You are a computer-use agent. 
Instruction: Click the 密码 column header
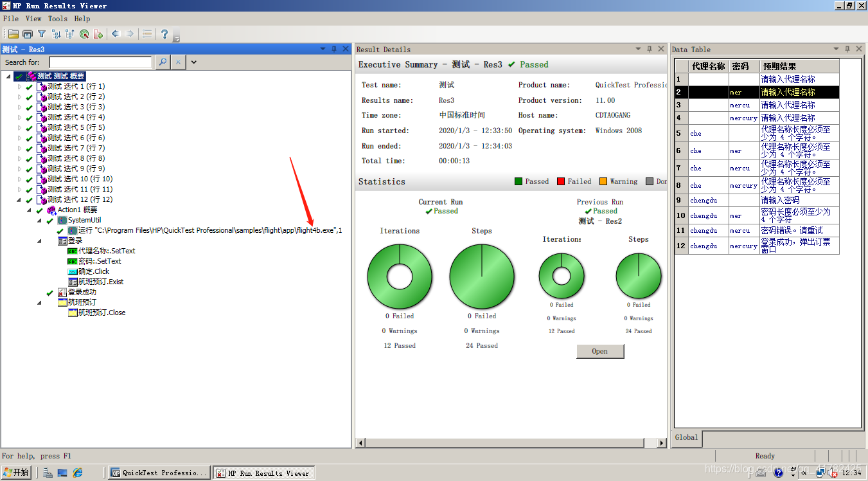743,66
